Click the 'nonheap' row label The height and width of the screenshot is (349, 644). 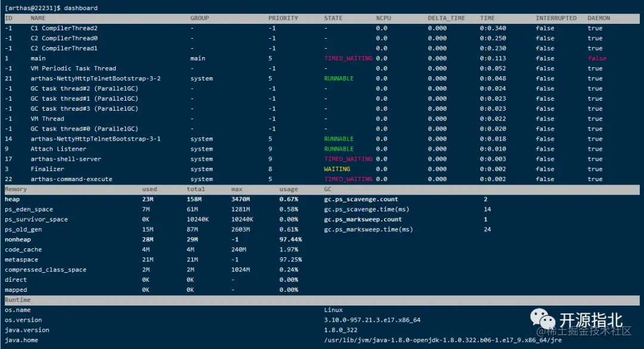[18, 239]
